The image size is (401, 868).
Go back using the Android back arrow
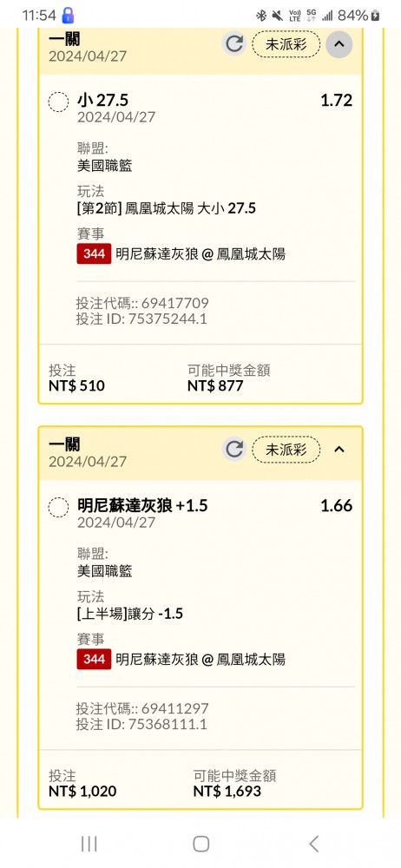pos(313,844)
